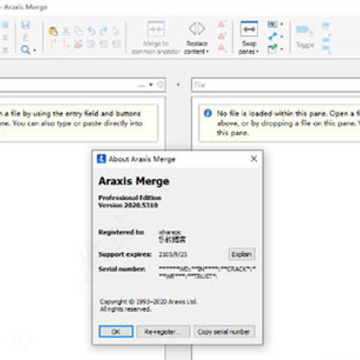The width and height of the screenshot is (360, 360).
Task: Click the Undo arrow icon
Action: point(91,31)
